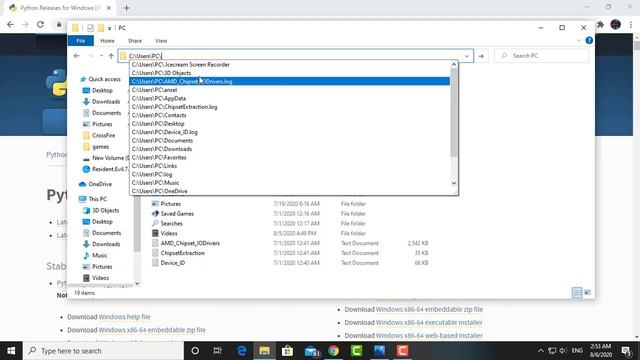Switch to Details view layout icon

pyautogui.click(x=577, y=292)
